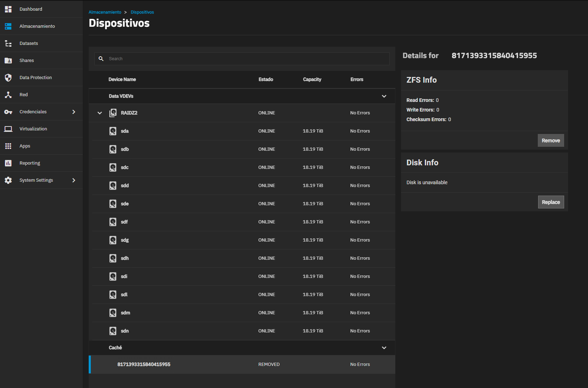Focus the device Search field
This screenshot has height=388, width=588.
[242, 59]
